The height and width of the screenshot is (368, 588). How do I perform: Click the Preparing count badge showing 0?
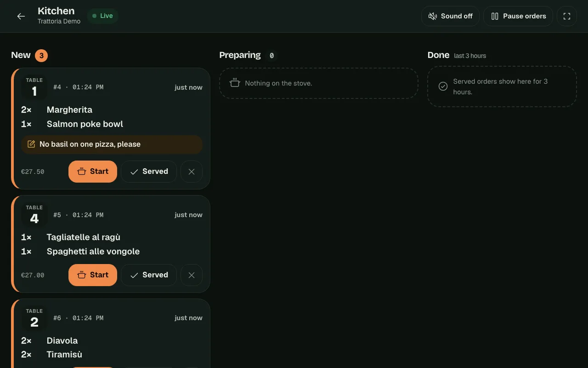point(271,56)
